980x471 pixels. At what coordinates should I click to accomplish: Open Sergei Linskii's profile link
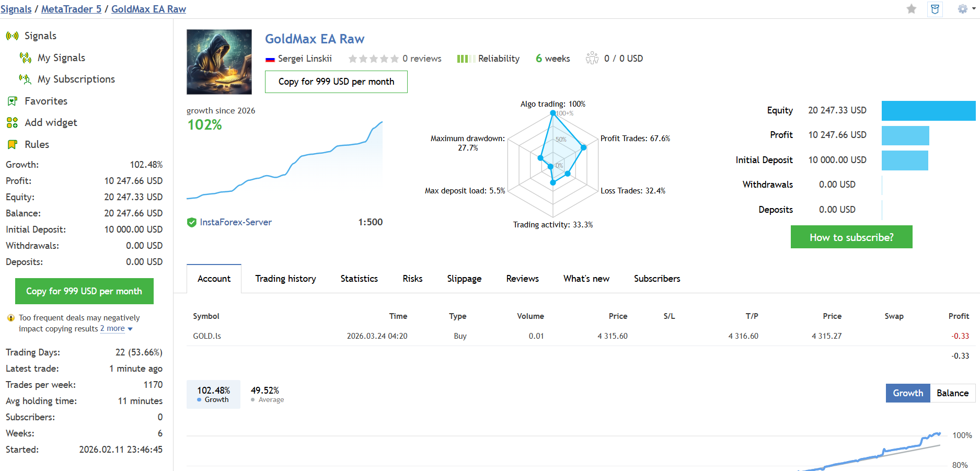point(305,59)
